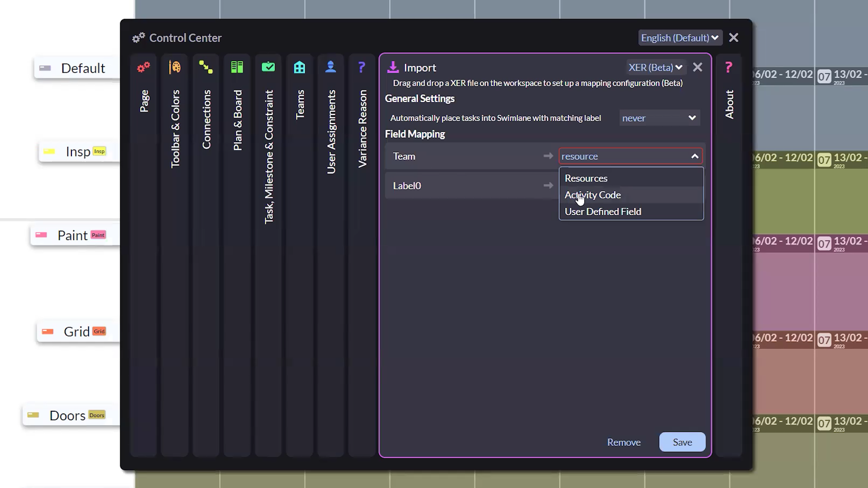Screen dimensions: 868x488
Task: Click the Default swimlane name
Action: click(83, 68)
